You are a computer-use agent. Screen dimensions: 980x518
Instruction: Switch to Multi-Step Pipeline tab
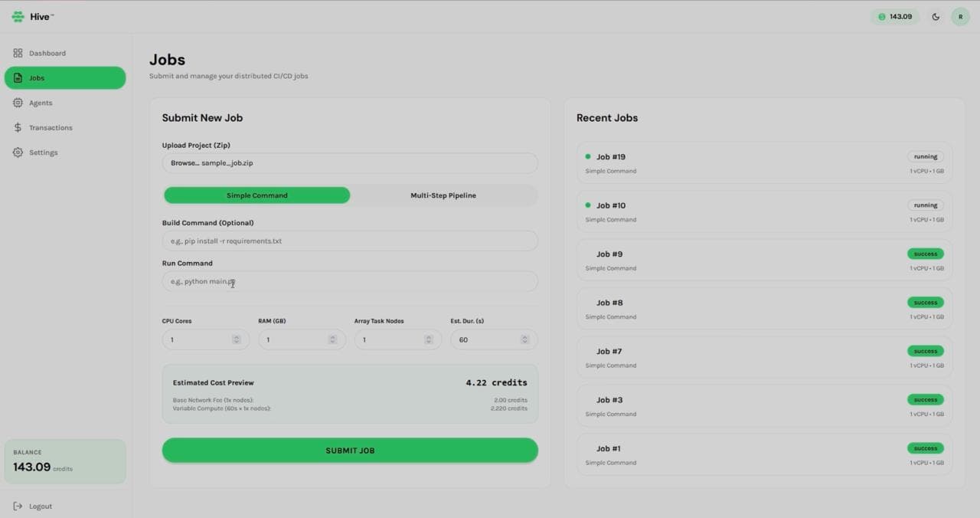(x=443, y=195)
